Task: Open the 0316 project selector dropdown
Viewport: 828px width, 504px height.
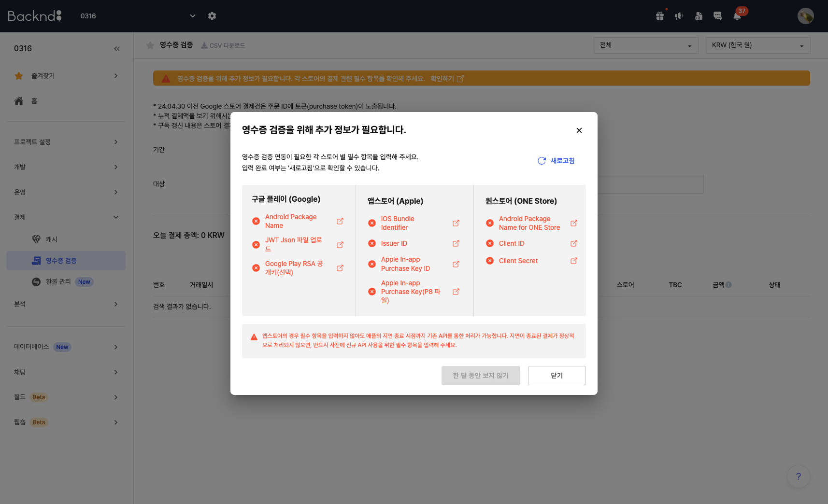Action: tap(138, 16)
